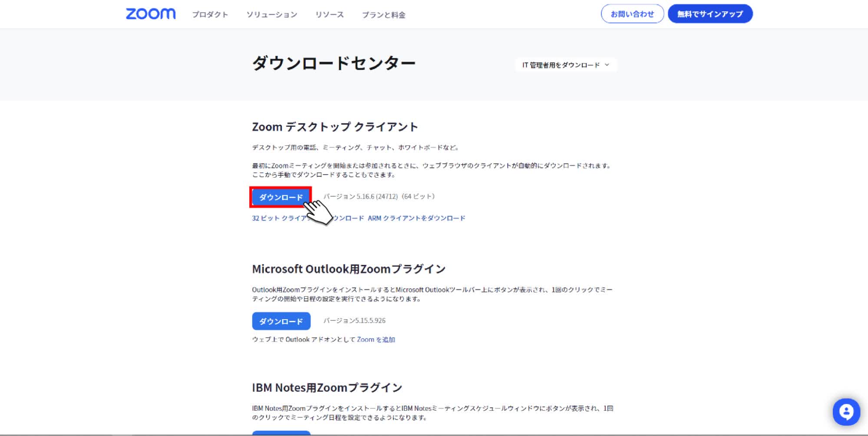Viewport: 868px width, 436px height.
Task: Click the Zoom を追加 link
Action: (376, 340)
